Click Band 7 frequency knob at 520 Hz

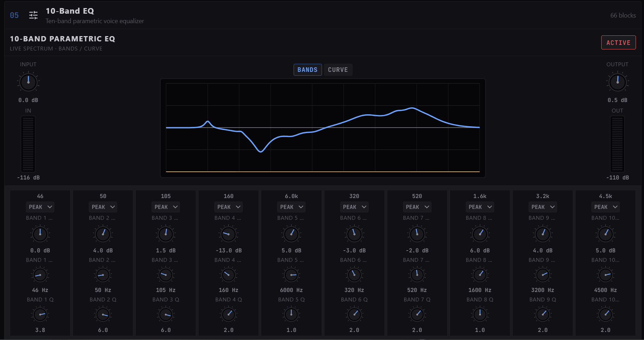click(x=417, y=275)
